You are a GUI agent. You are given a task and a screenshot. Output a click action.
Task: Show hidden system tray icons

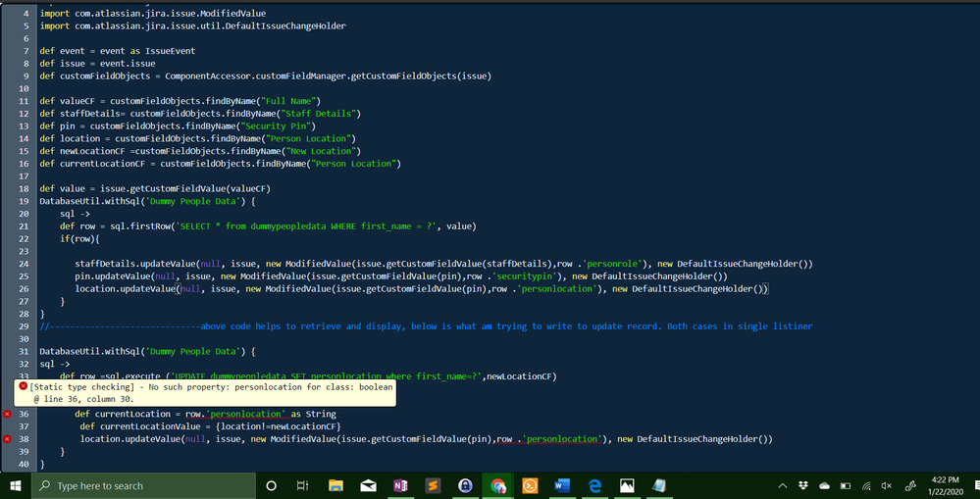click(x=782, y=486)
